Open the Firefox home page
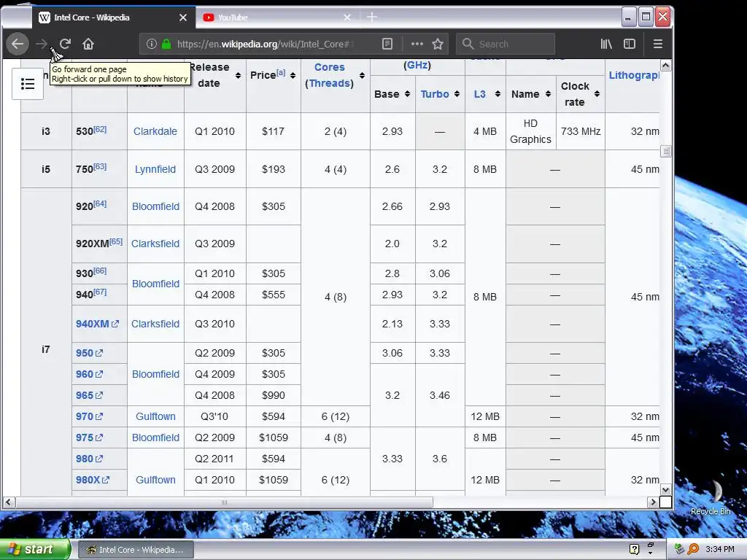Image resolution: width=747 pixels, height=560 pixels. coord(88,44)
